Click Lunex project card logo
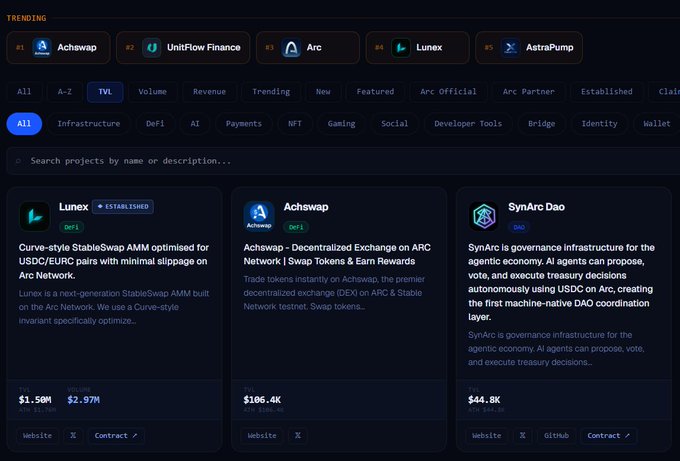Image resolution: width=680 pixels, height=461 pixels. 35,216
